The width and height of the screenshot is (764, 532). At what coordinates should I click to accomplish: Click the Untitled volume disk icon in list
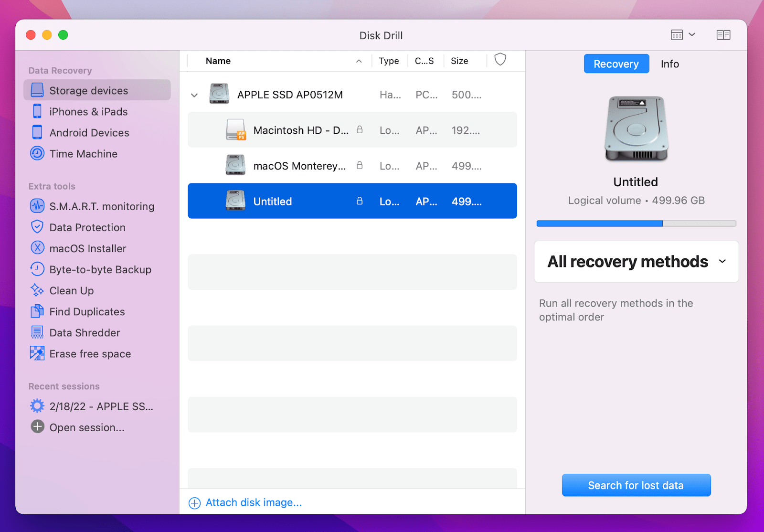(235, 201)
